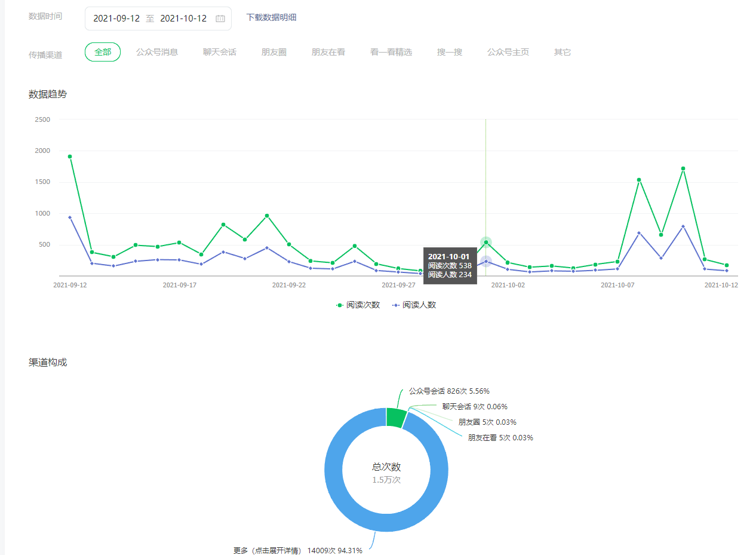Show 朋友在看 channel data

click(x=328, y=52)
